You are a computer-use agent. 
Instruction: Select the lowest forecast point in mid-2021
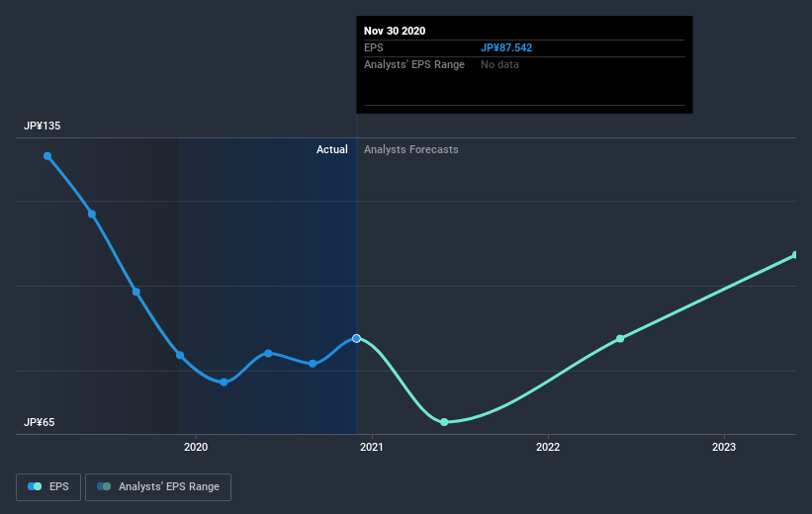click(444, 422)
